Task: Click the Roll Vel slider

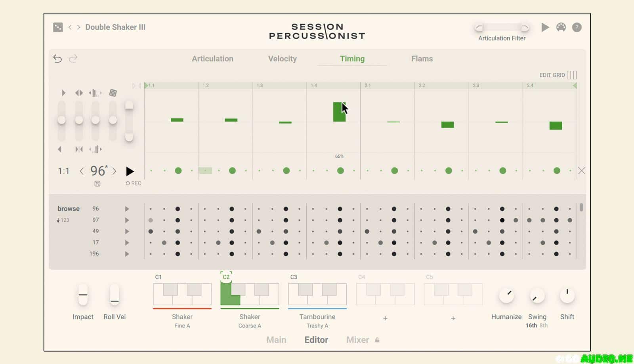Action: (115, 295)
